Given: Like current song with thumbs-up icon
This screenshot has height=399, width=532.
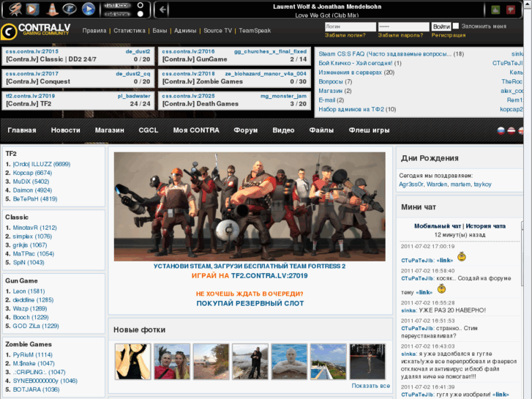Looking at the screenshot, I should pos(495,10).
